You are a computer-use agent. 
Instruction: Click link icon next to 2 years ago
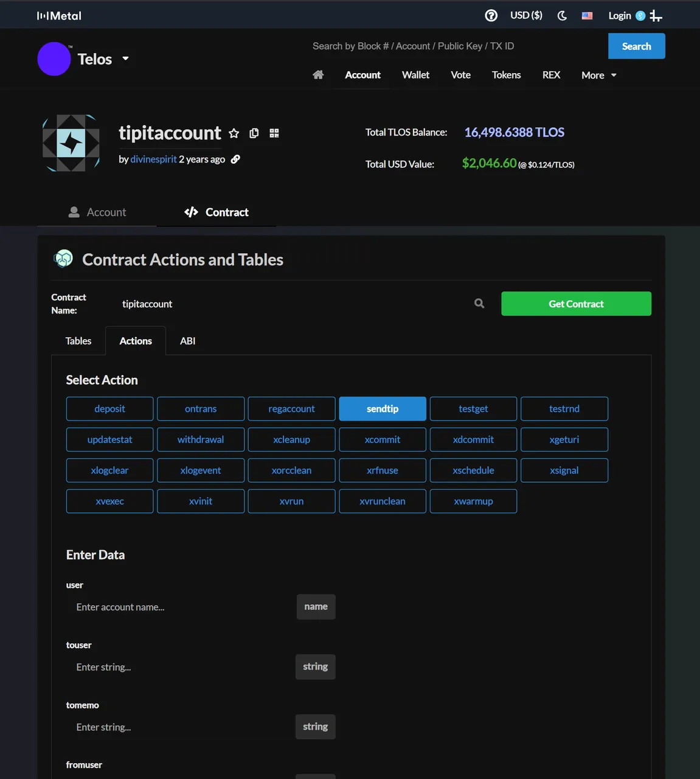click(x=235, y=159)
